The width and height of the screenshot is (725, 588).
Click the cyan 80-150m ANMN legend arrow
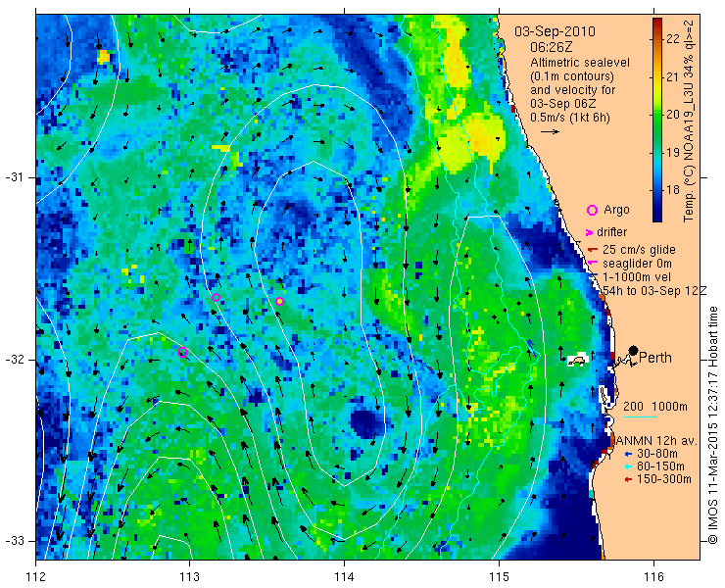click(628, 466)
